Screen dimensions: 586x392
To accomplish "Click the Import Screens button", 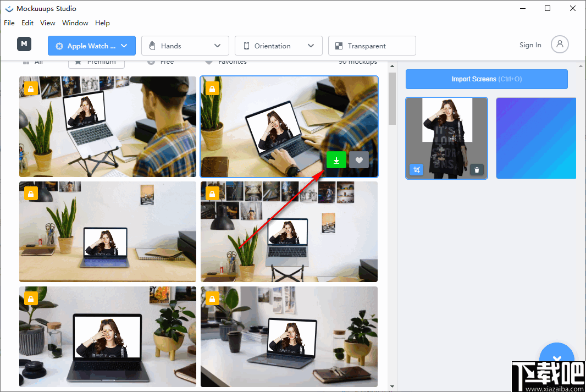I will 486,79.
